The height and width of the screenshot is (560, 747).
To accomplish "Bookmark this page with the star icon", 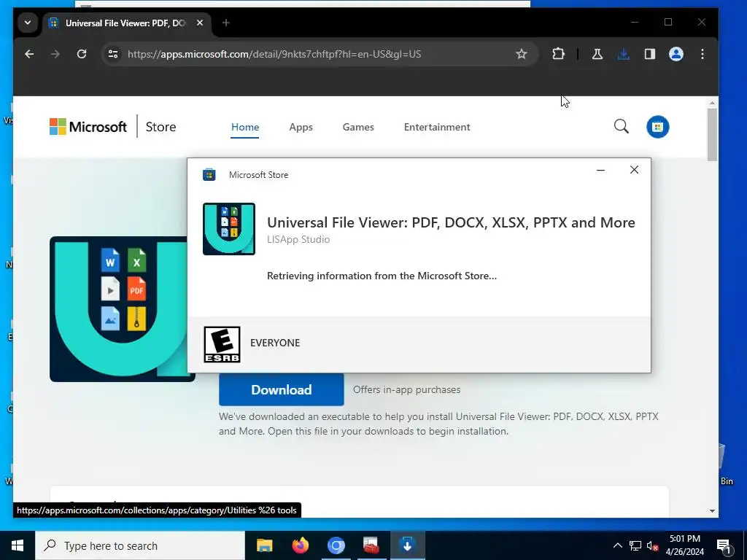I will click(x=521, y=54).
